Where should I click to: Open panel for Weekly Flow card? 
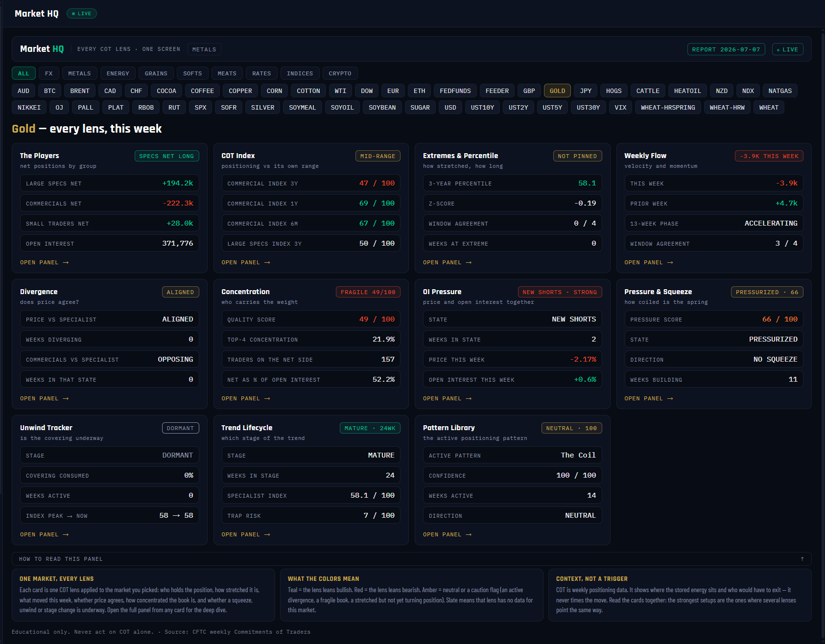(x=649, y=263)
